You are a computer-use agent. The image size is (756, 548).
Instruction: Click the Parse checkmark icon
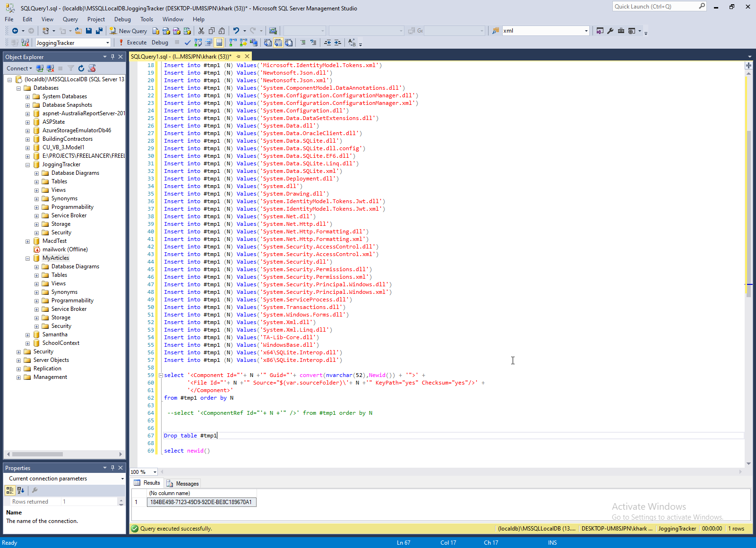(x=188, y=43)
